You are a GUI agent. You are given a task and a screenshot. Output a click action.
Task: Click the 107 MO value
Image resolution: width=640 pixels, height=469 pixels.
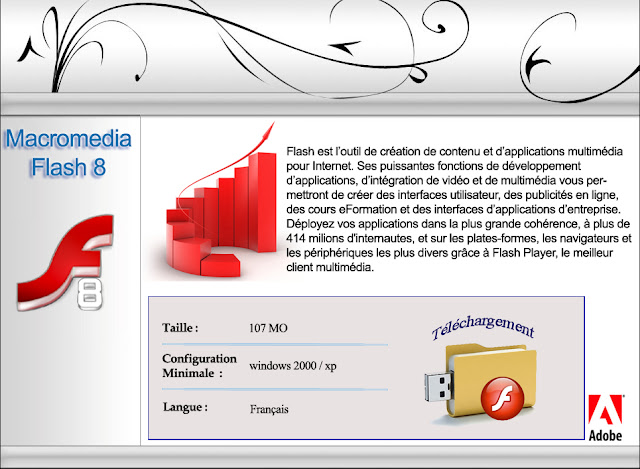click(x=268, y=328)
